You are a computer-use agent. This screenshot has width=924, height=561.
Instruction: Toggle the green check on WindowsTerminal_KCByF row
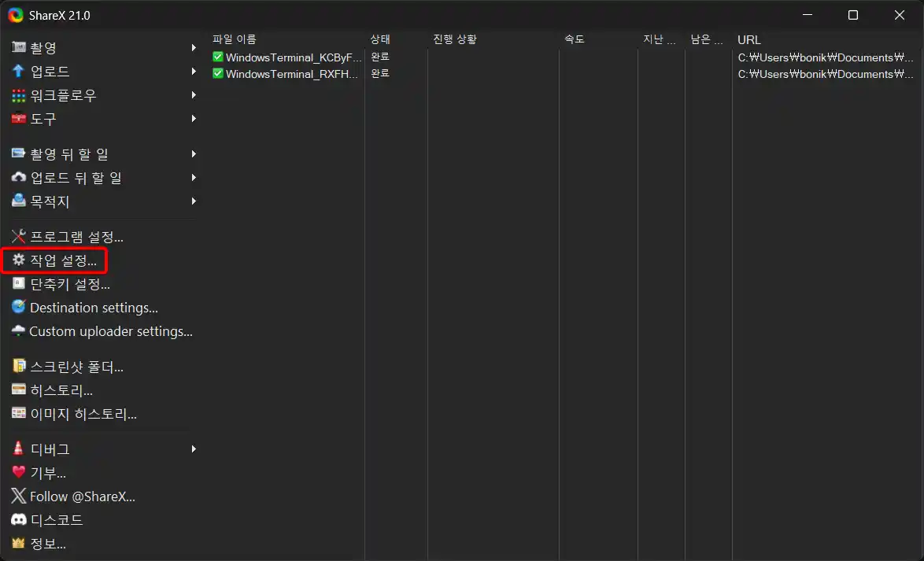pyautogui.click(x=218, y=57)
